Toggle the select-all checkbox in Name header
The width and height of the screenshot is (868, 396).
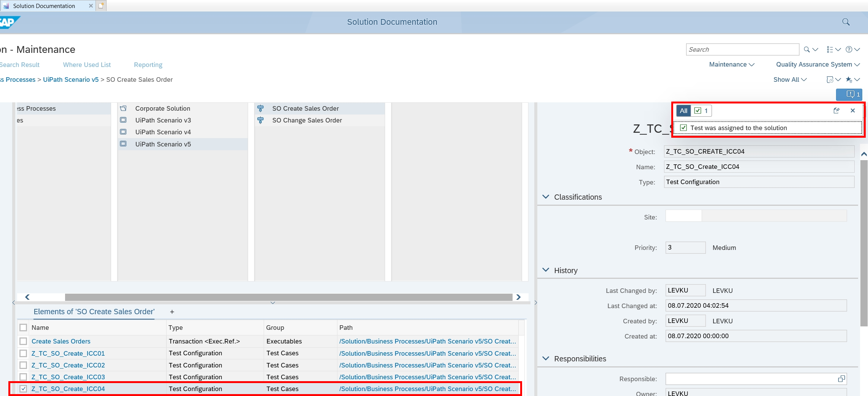[23, 328]
